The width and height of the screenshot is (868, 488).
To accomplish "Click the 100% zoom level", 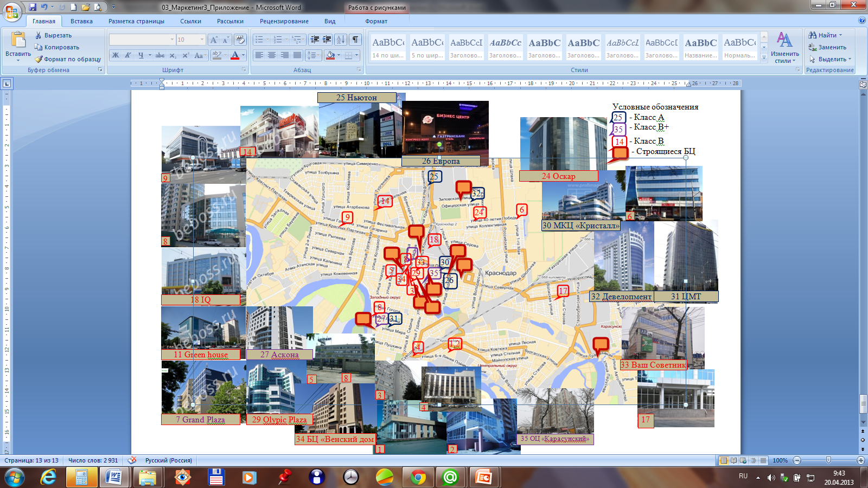I will click(780, 460).
